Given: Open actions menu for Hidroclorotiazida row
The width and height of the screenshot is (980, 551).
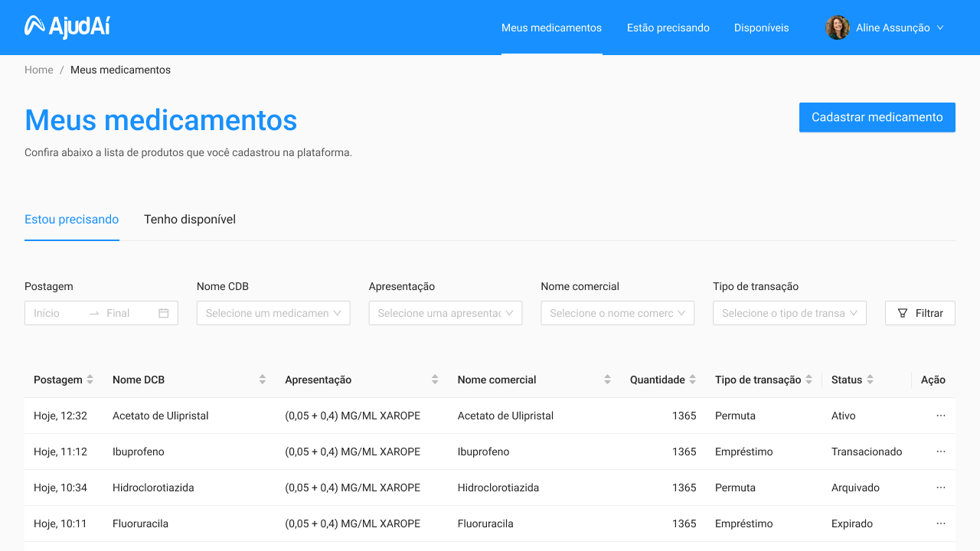Looking at the screenshot, I should point(941,487).
